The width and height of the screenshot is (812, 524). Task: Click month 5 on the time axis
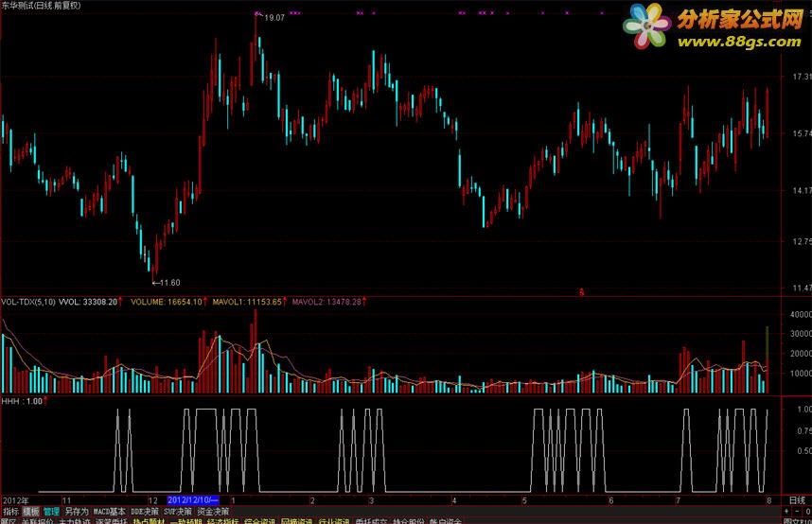524,500
